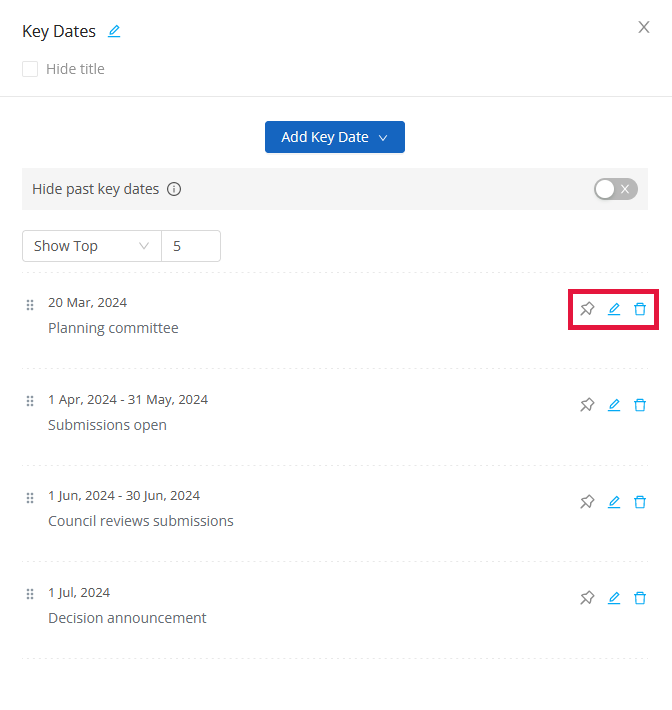Grab the Planning committee drag handle
The height and width of the screenshot is (710, 672).
point(30,305)
